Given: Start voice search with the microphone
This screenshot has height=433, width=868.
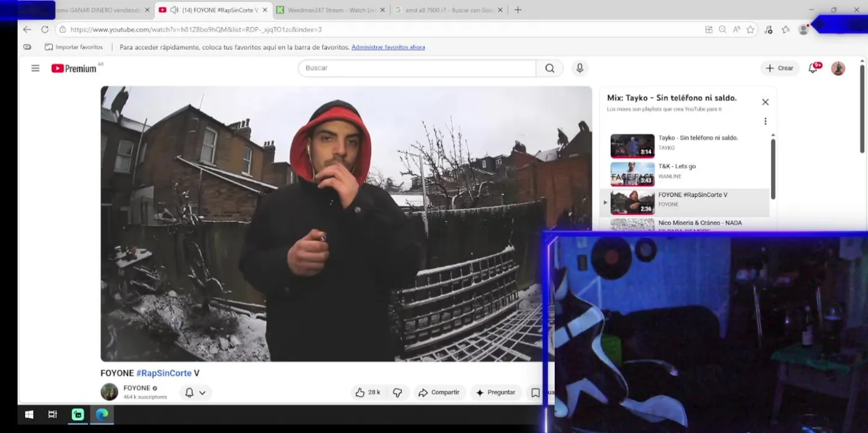Looking at the screenshot, I should [579, 69].
